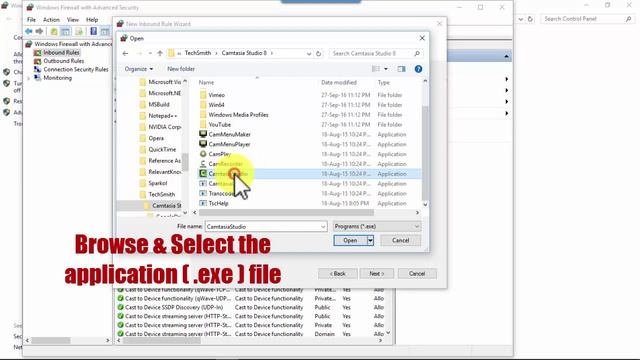The height and width of the screenshot is (360, 640).
Task: Sort files by Date modified column
Action: [x=339, y=82]
